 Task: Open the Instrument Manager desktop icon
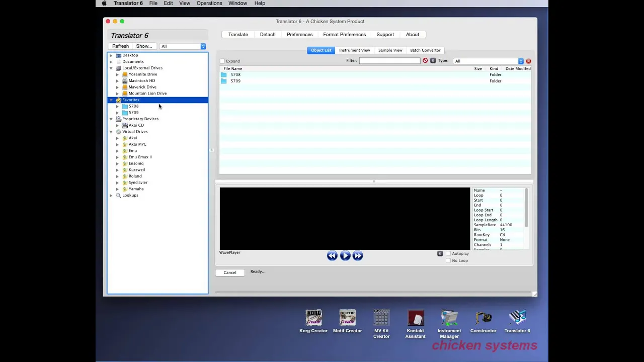pyautogui.click(x=449, y=324)
